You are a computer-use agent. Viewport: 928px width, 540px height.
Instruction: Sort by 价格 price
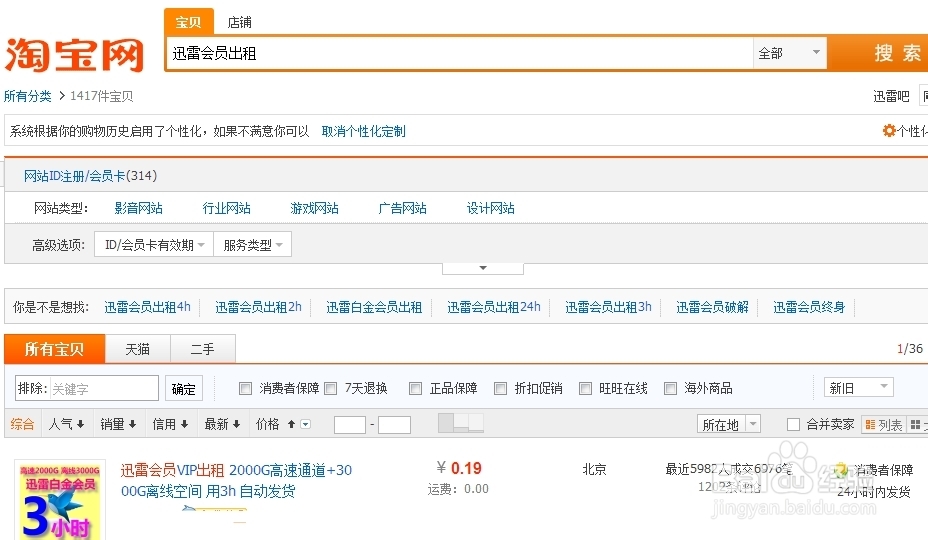275,424
